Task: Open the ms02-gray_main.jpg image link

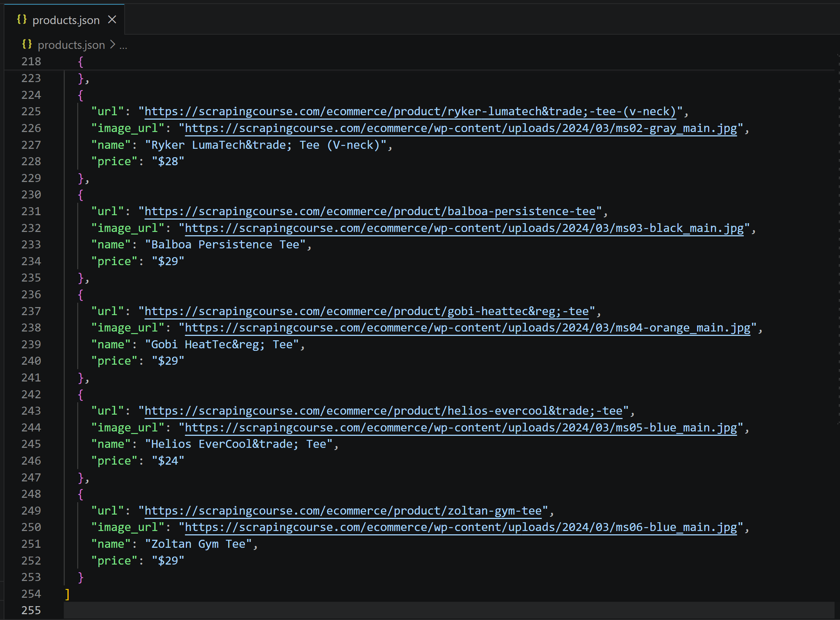Action: tap(461, 128)
